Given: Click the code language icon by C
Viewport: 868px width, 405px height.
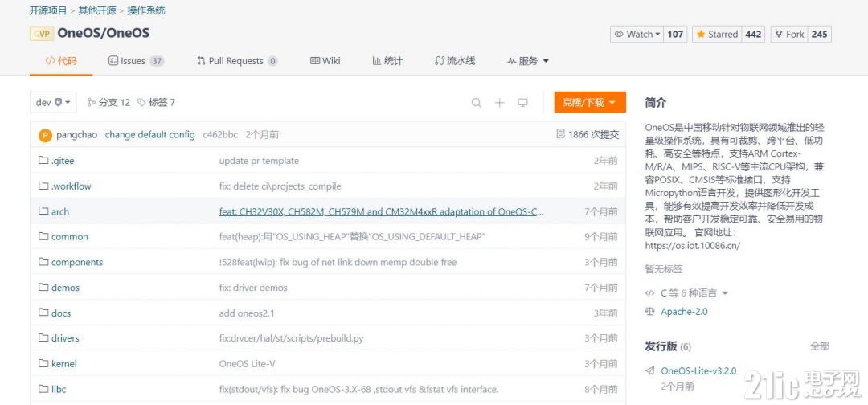Looking at the screenshot, I should click(x=650, y=292).
